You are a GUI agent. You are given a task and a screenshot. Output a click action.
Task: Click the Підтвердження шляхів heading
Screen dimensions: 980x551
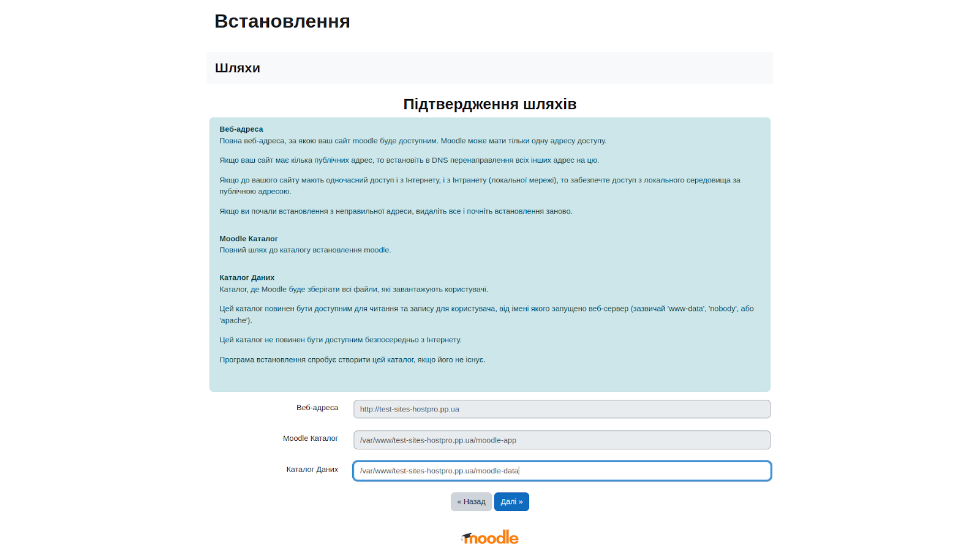pos(490,104)
